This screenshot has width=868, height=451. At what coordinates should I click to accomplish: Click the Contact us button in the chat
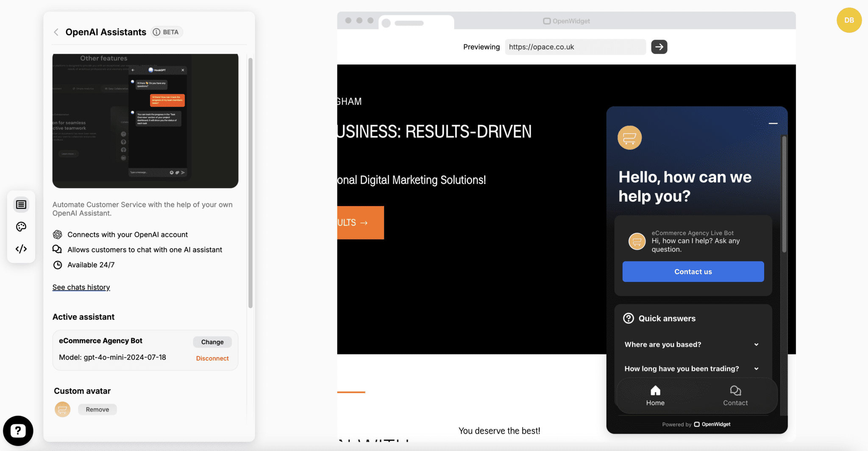tap(693, 271)
